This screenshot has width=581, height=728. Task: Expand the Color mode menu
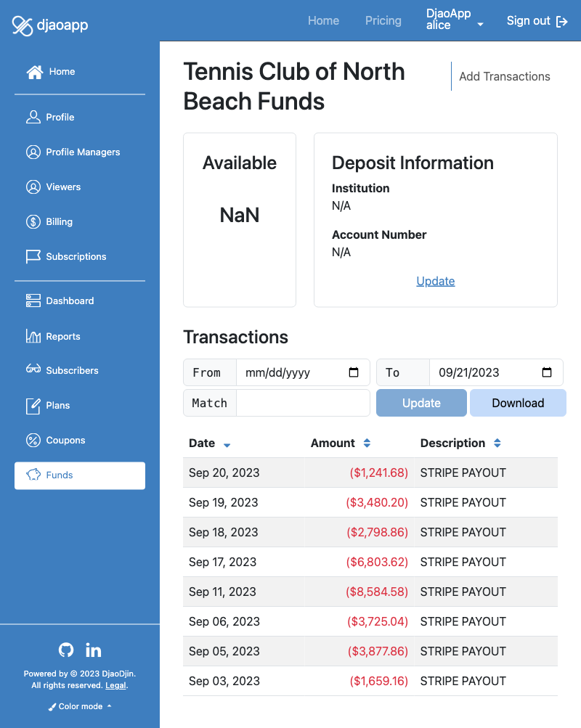pos(80,706)
